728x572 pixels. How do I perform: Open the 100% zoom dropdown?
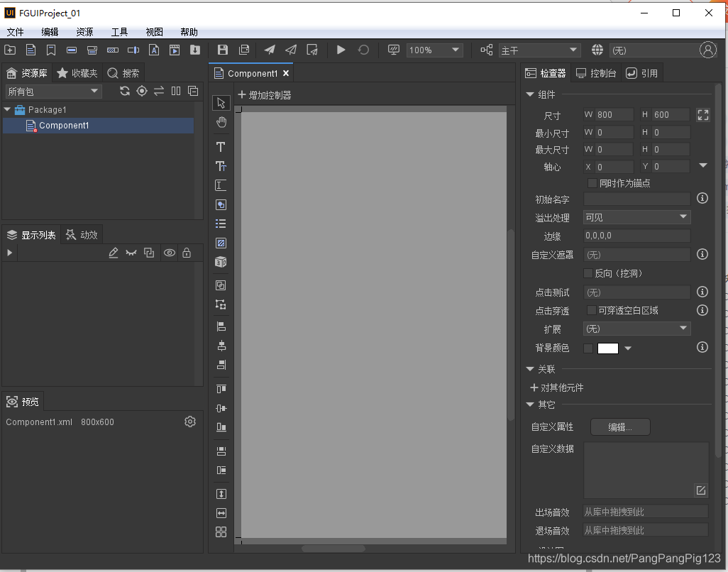434,50
